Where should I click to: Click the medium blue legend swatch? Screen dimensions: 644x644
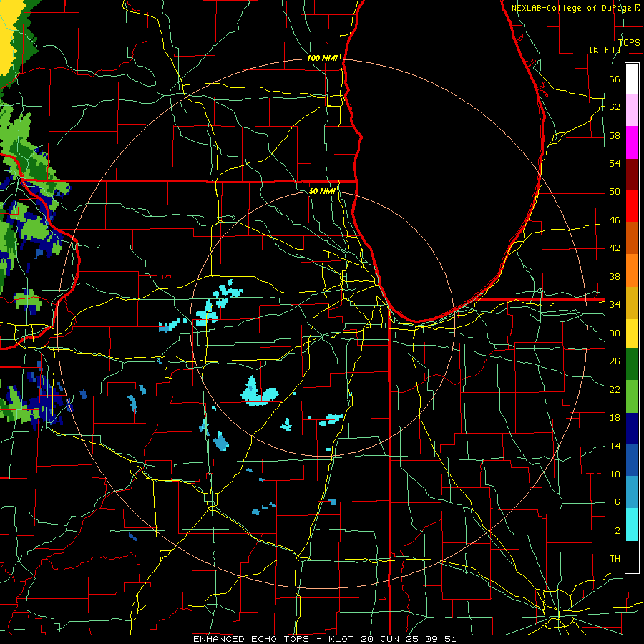pyautogui.click(x=632, y=460)
